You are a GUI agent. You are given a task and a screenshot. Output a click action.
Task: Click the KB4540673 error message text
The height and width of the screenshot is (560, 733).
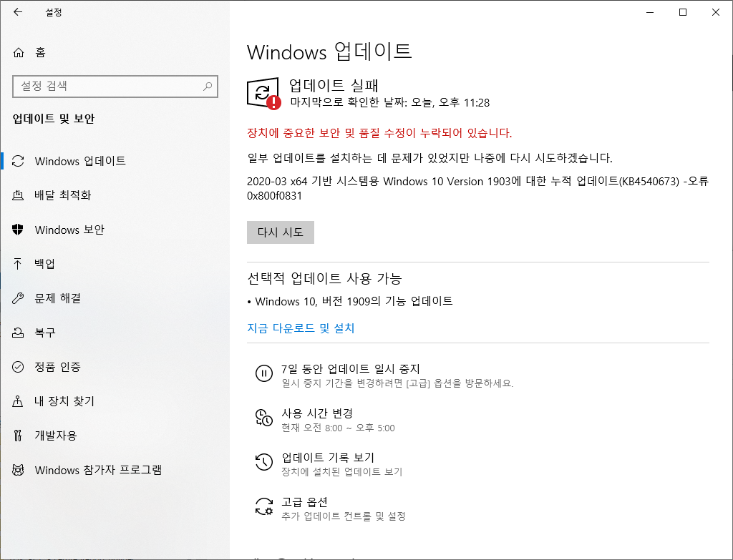477,188
